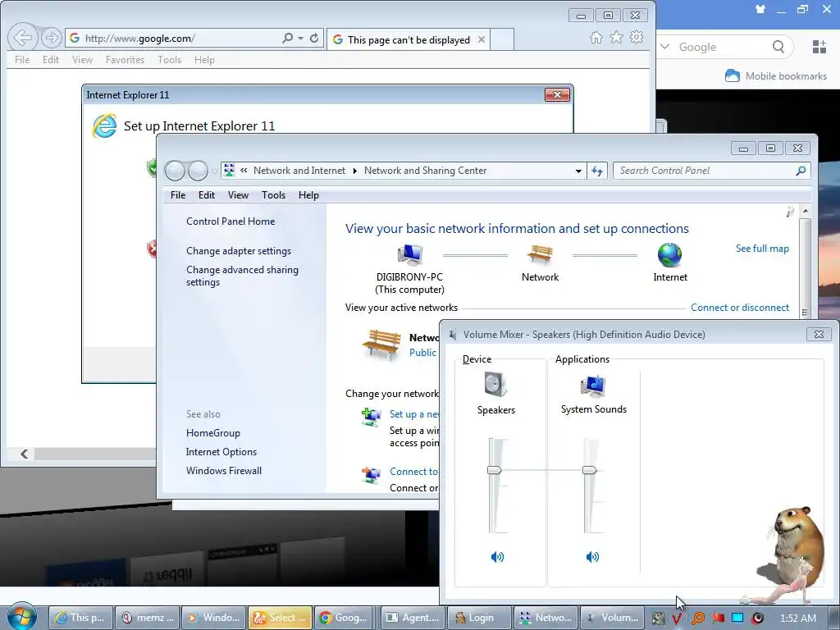840x630 pixels.
Task: Close the 'This page can't be displayed' tab
Action: (481, 39)
